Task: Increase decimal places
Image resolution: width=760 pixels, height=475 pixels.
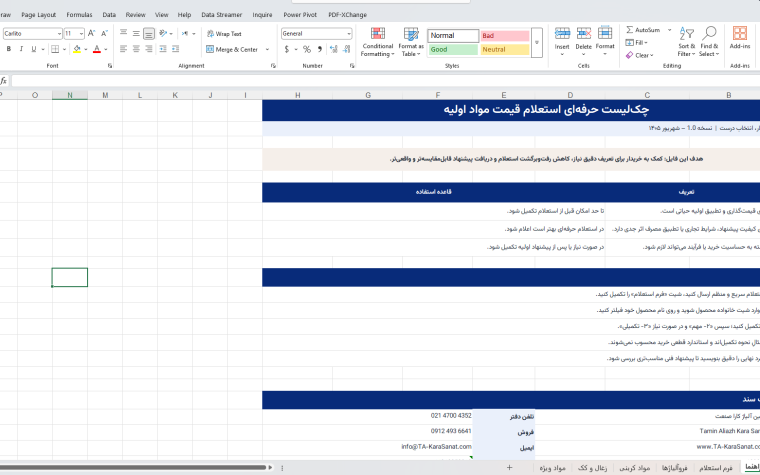Action: tap(333, 49)
